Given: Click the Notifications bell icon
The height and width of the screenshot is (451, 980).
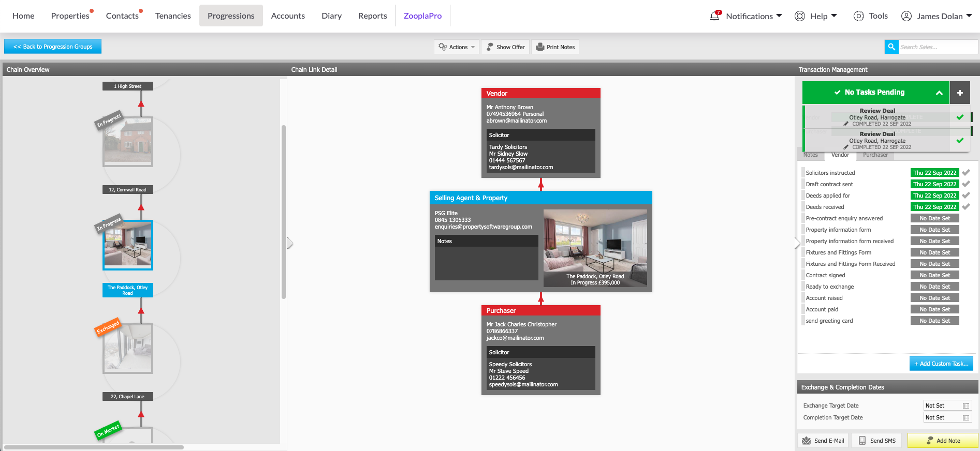Looking at the screenshot, I should (715, 16).
